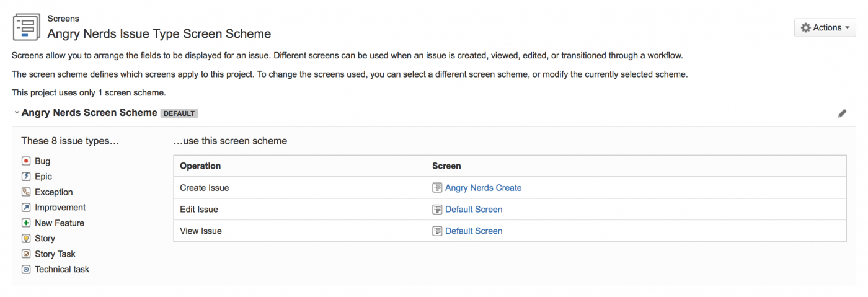Click the New Feature plus icon
Viewport: 868px width, 297px height.
pos(26,223)
